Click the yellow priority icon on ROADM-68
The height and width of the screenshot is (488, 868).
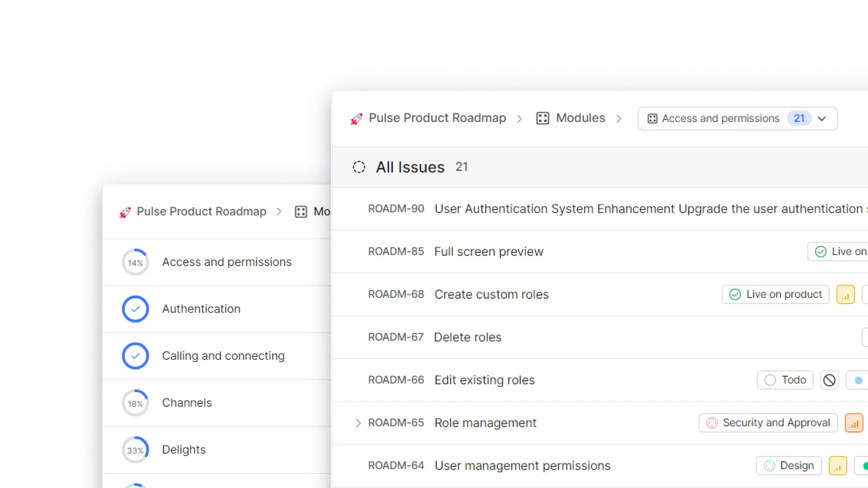[x=845, y=295]
